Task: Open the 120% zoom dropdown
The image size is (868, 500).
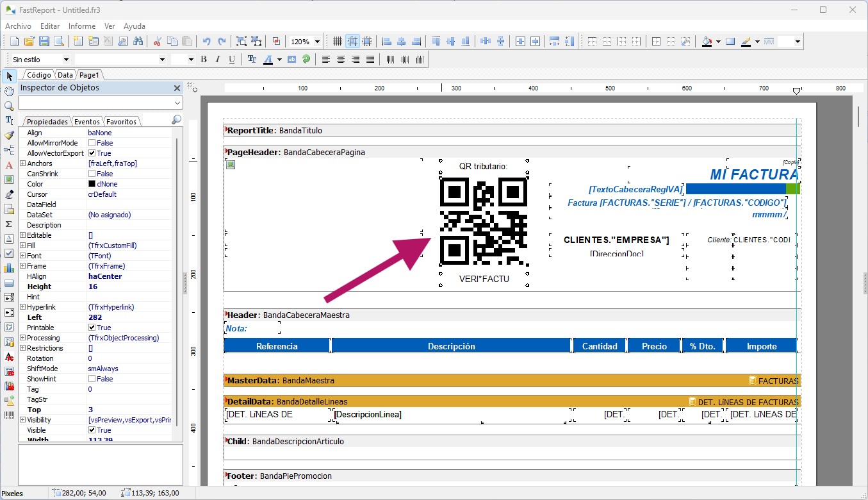Action: point(317,42)
